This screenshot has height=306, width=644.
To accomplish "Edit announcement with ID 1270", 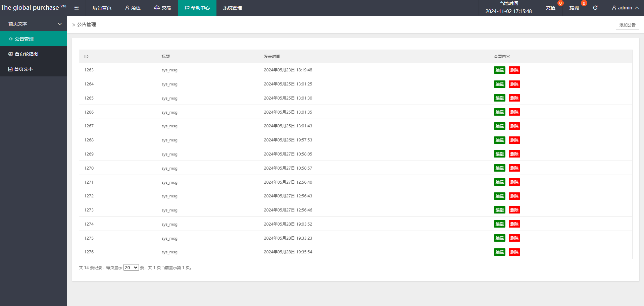I will pos(499,168).
